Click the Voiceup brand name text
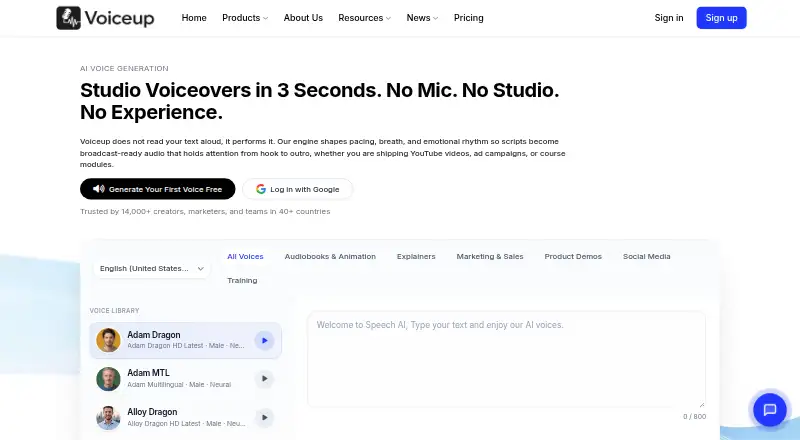 pyautogui.click(x=119, y=18)
